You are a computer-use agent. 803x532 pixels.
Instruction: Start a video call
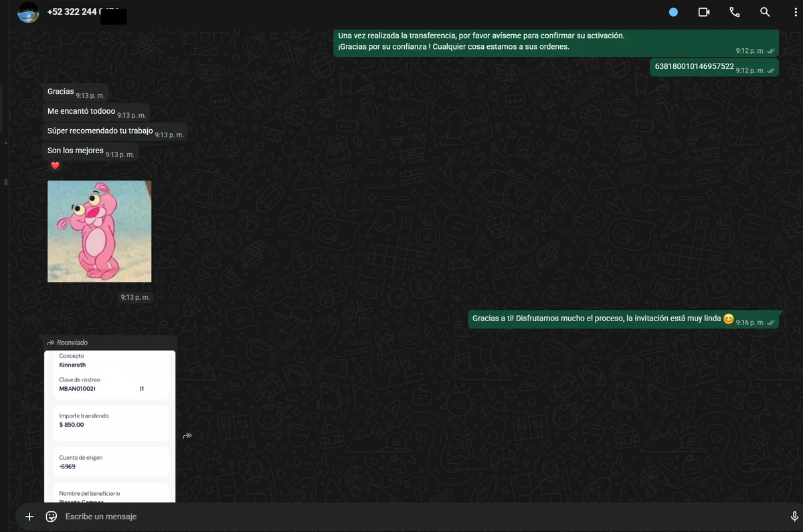703,12
